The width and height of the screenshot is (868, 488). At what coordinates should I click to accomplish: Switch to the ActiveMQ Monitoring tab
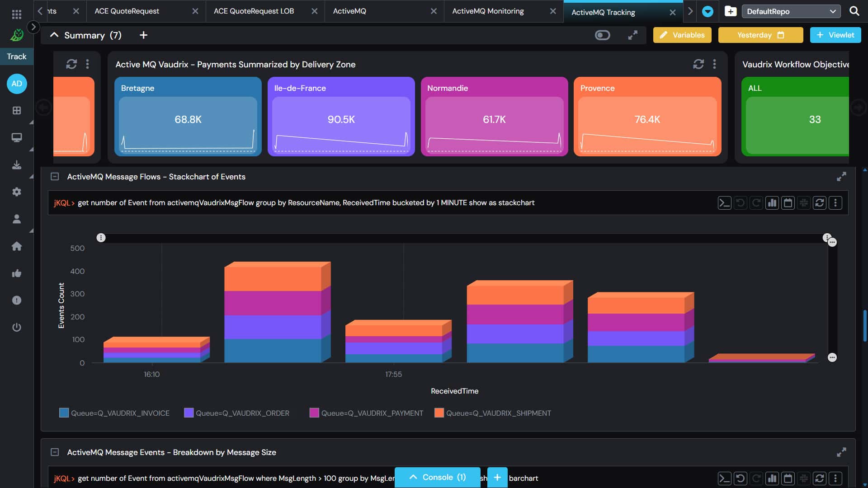point(488,11)
